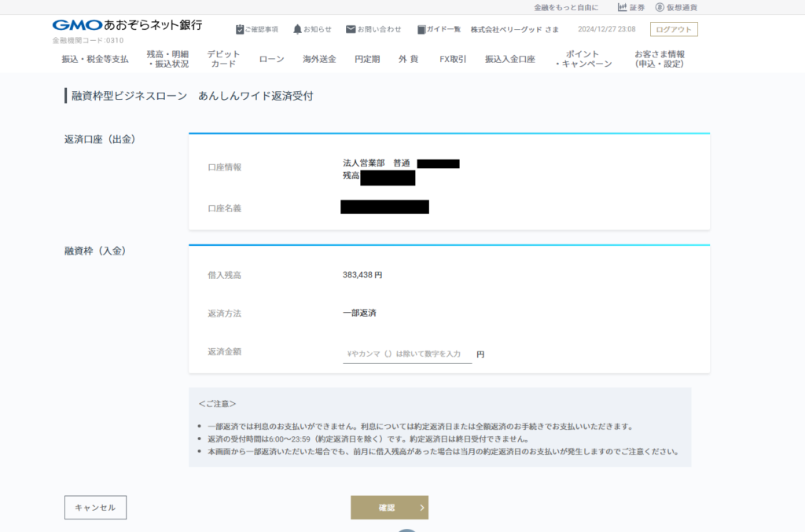
Task: Open the 残高・明細・振込状況 menu
Action: pos(167,59)
